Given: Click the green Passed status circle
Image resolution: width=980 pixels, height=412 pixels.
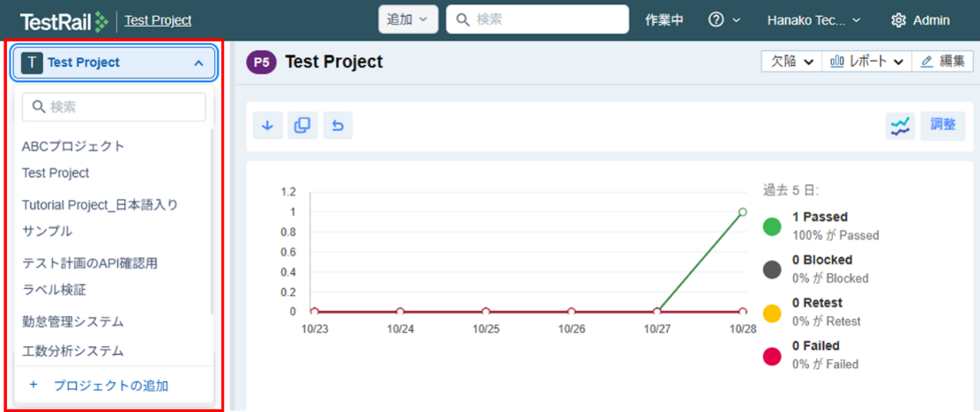Looking at the screenshot, I should click(772, 226).
